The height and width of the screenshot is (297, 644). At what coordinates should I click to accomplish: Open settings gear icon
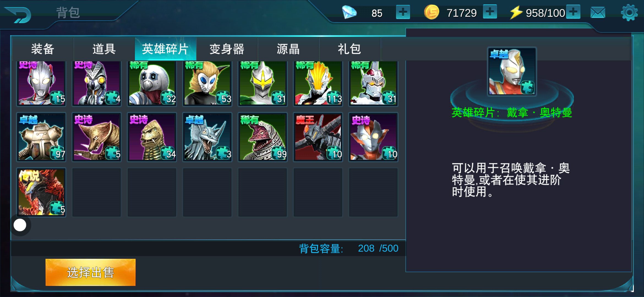[629, 12]
